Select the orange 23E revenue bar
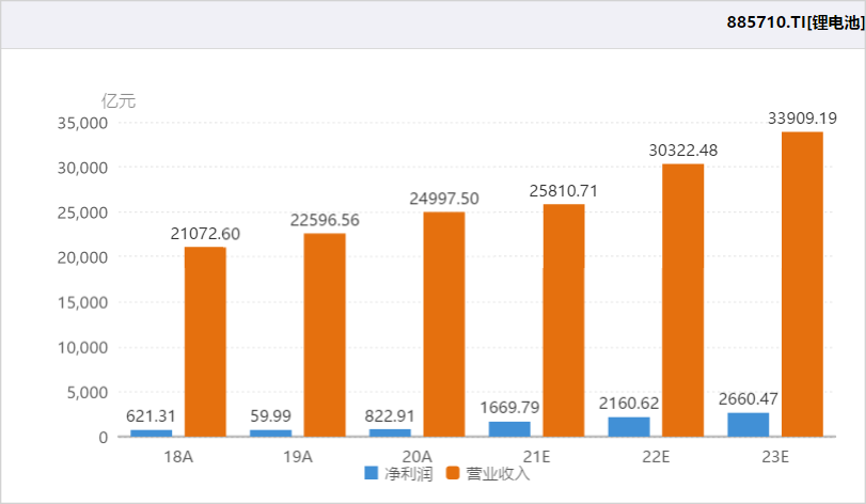 click(802, 284)
